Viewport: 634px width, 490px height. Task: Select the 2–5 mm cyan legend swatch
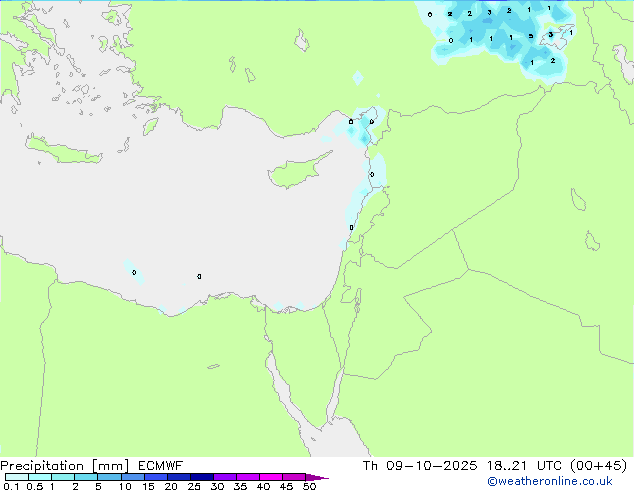point(86,477)
